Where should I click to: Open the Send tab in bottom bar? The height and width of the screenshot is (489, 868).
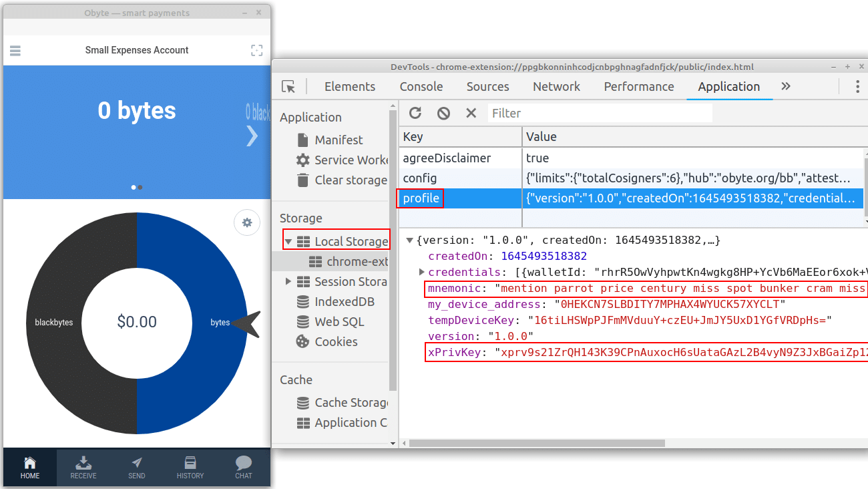[x=137, y=468]
